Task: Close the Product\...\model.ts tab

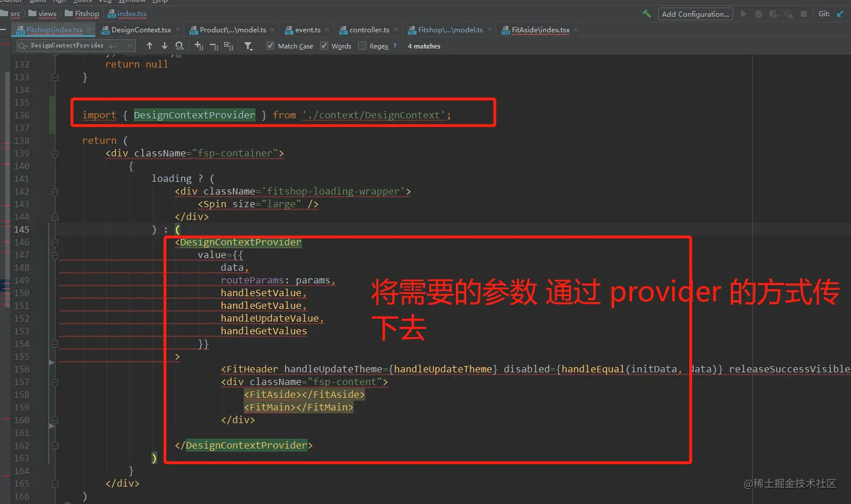Action: pos(273,30)
